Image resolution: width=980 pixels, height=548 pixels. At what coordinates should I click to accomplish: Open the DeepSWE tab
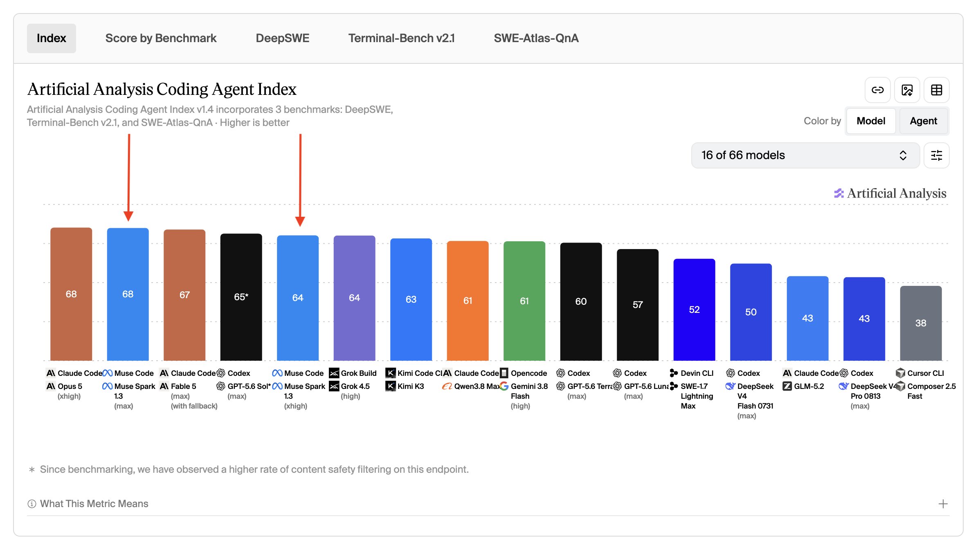[282, 38]
